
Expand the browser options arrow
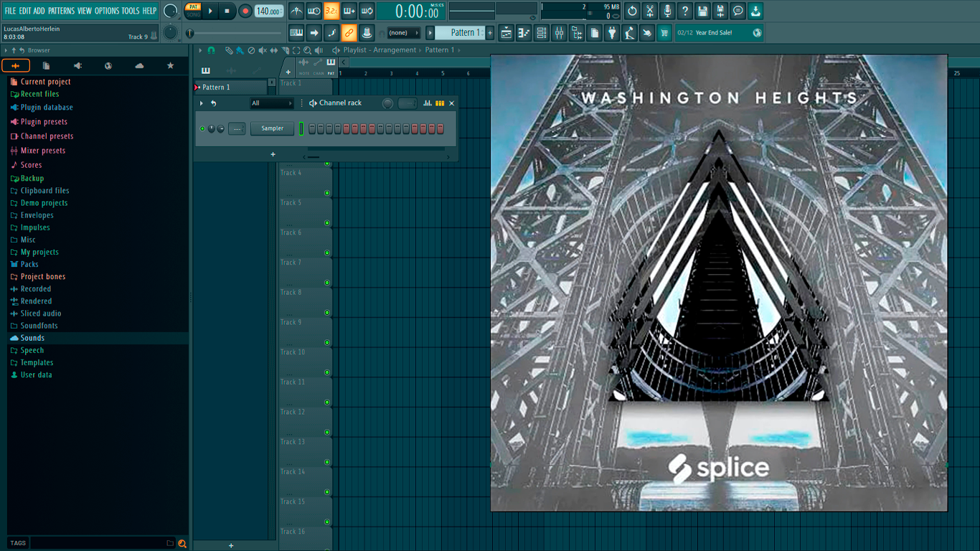[6, 50]
